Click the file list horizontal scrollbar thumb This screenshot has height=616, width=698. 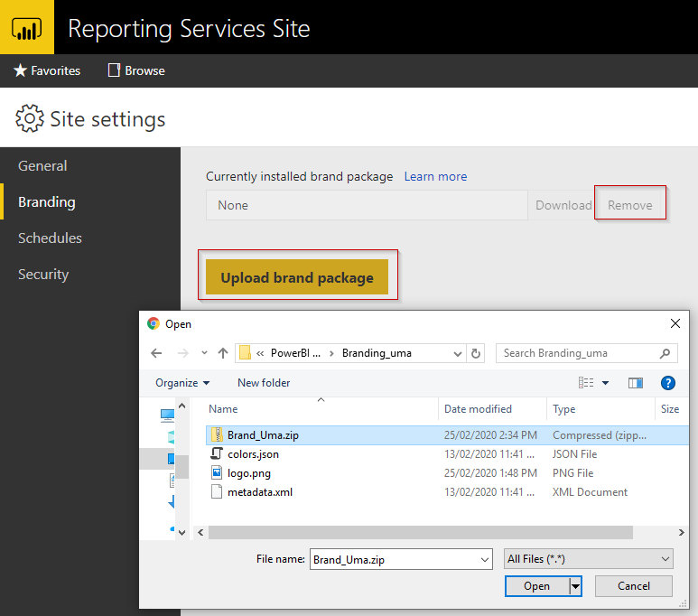point(421,532)
